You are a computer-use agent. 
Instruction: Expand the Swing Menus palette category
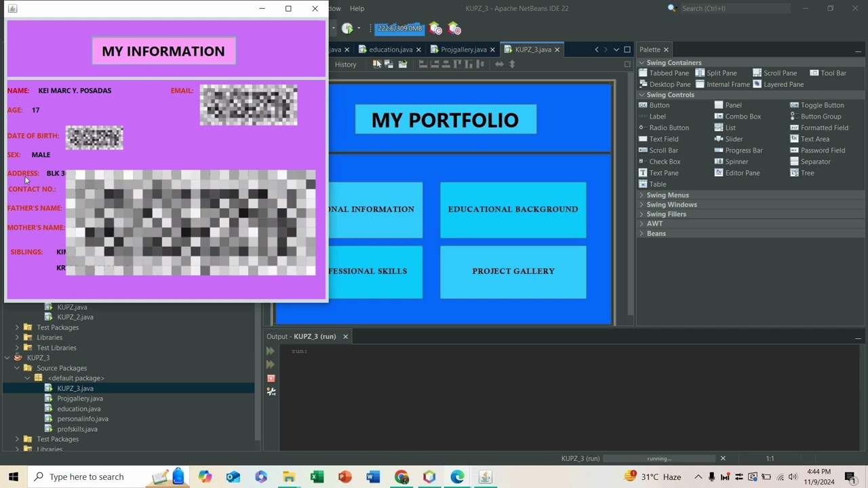click(x=642, y=195)
